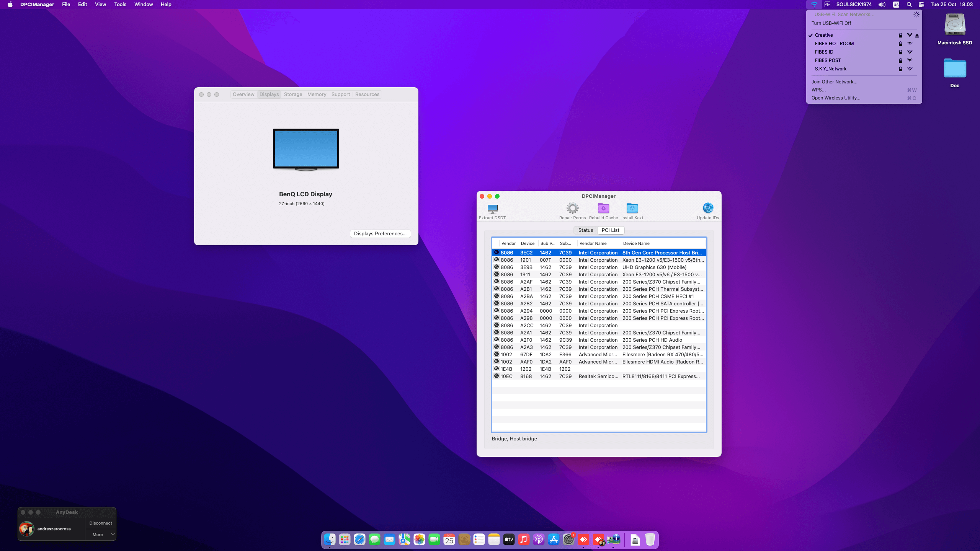Image resolution: width=980 pixels, height=551 pixels.
Task: Open Mail from the Dock
Action: (389, 540)
